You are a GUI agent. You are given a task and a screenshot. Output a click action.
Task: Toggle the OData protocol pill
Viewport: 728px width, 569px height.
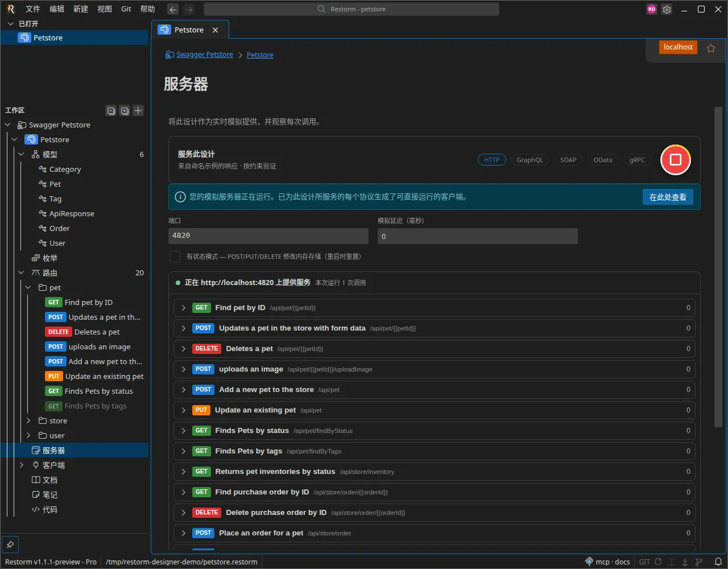click(603, 160)
